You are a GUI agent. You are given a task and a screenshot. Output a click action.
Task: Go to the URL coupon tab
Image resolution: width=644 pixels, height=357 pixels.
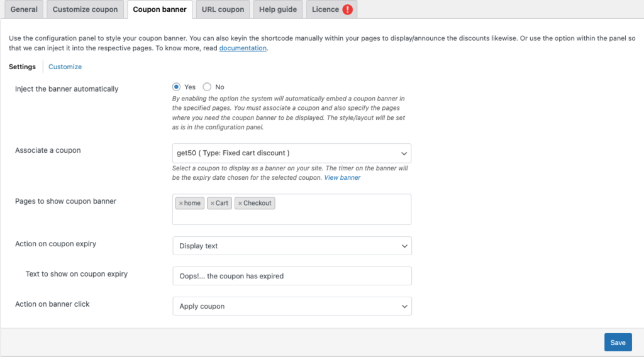click(x=223, y=9)
